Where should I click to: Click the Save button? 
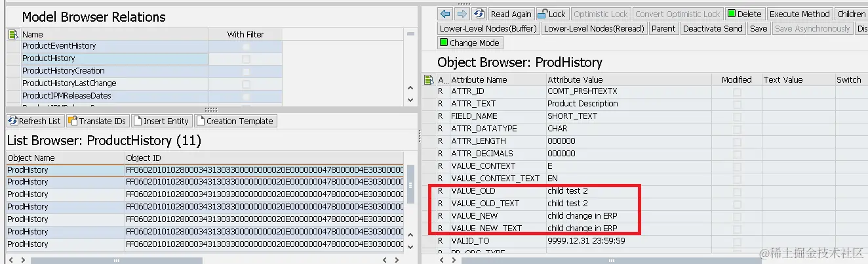point(759,28)
